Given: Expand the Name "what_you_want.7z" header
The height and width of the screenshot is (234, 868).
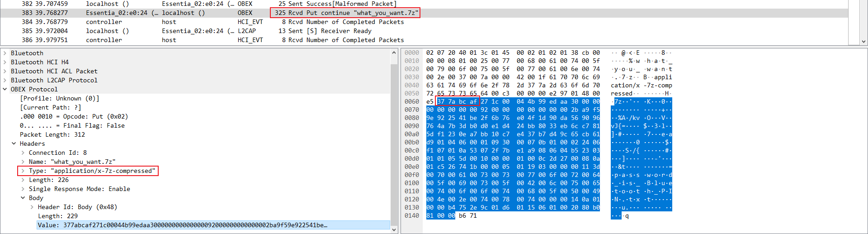Looking at the screenshot, I should pos(23,162).
